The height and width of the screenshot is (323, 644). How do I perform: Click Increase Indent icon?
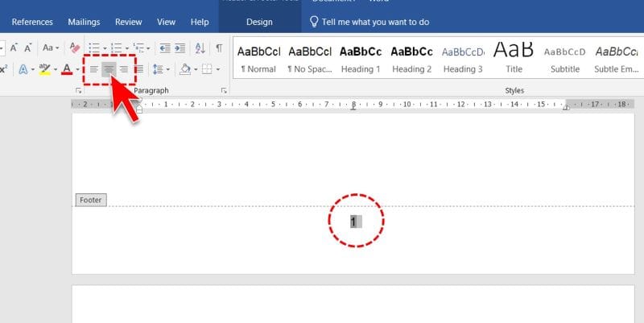point(180,48)
